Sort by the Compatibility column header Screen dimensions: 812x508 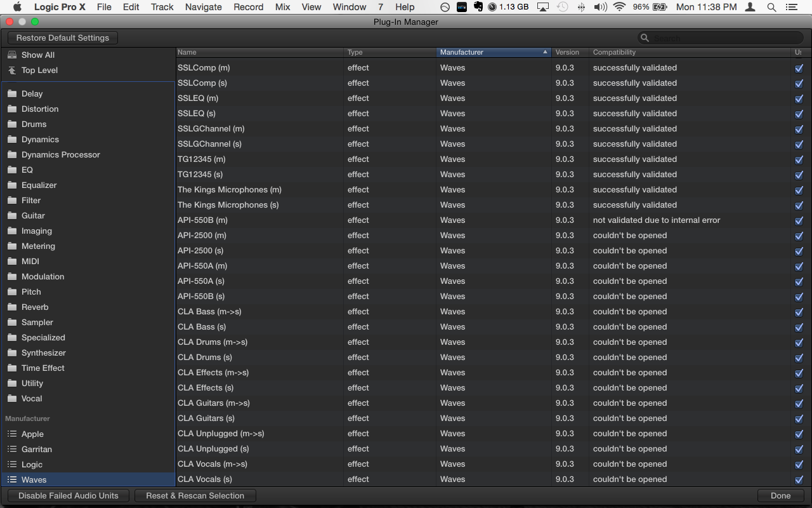pos(690,52)
